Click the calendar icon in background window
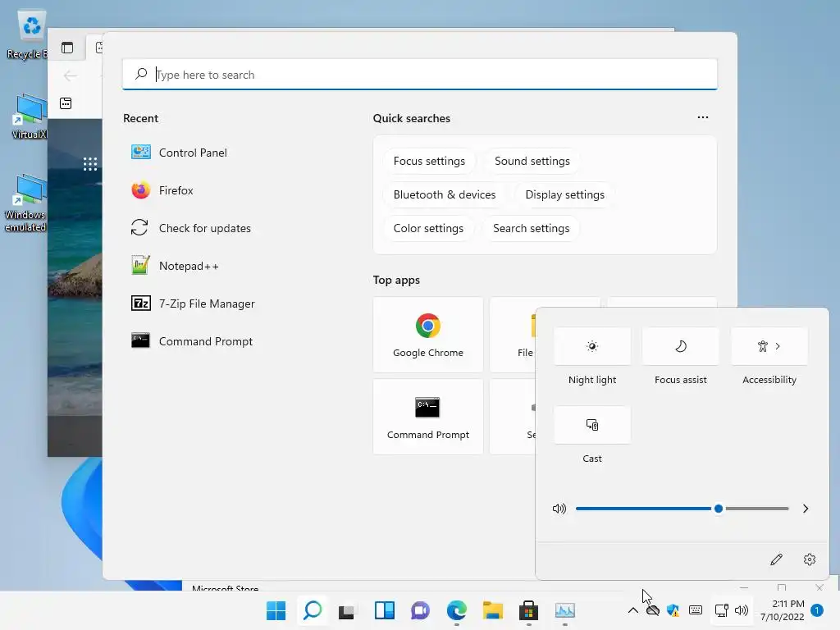Viewport: 840px width, 630px height. tap(66, 103)
